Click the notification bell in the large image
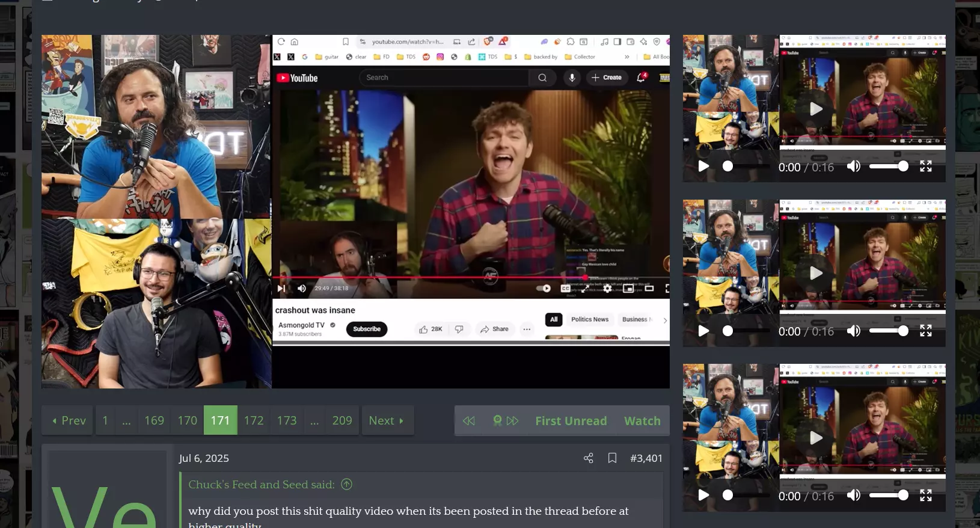980x528 pixels. click(642, 78)
